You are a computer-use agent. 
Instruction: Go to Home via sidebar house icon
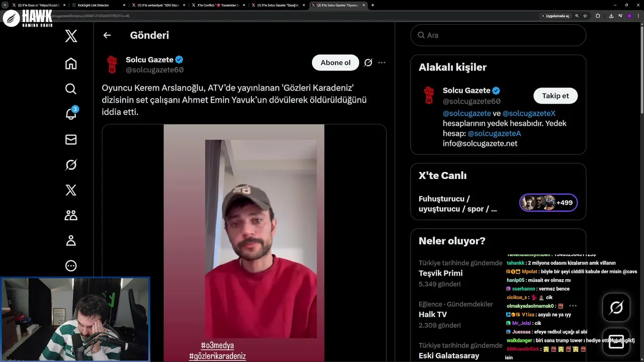[x=71, y=63]
